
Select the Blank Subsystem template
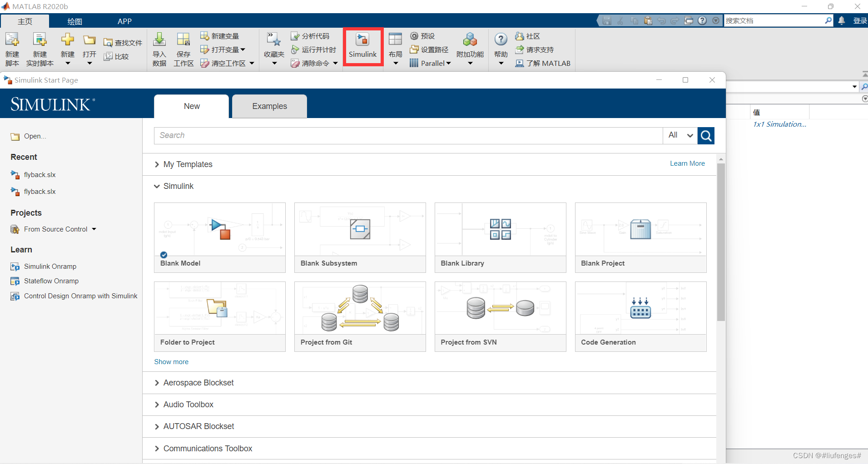(x=360, y=237)
